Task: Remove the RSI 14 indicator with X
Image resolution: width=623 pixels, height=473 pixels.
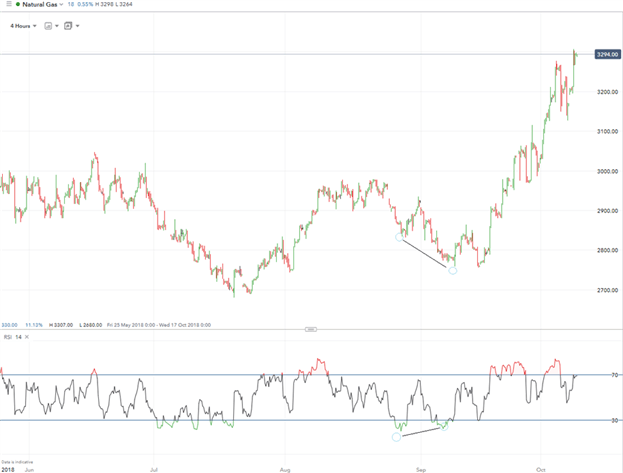Action: coord(27,337)
